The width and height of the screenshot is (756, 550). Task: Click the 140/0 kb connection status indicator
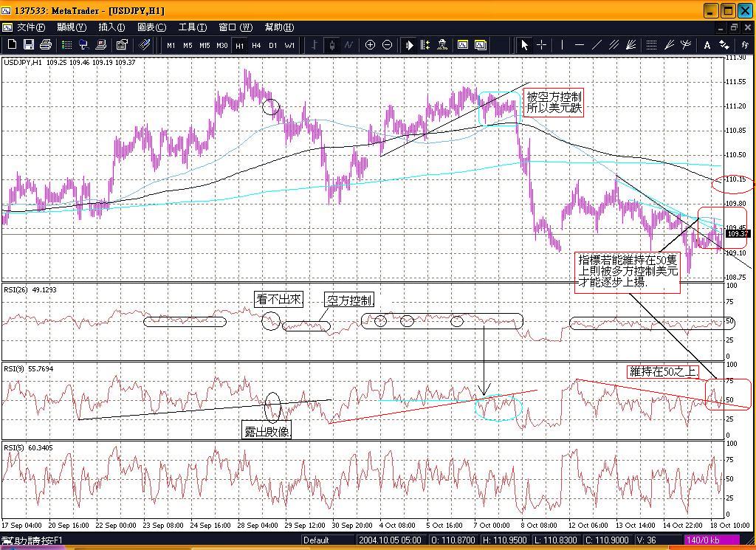point(702,540)
